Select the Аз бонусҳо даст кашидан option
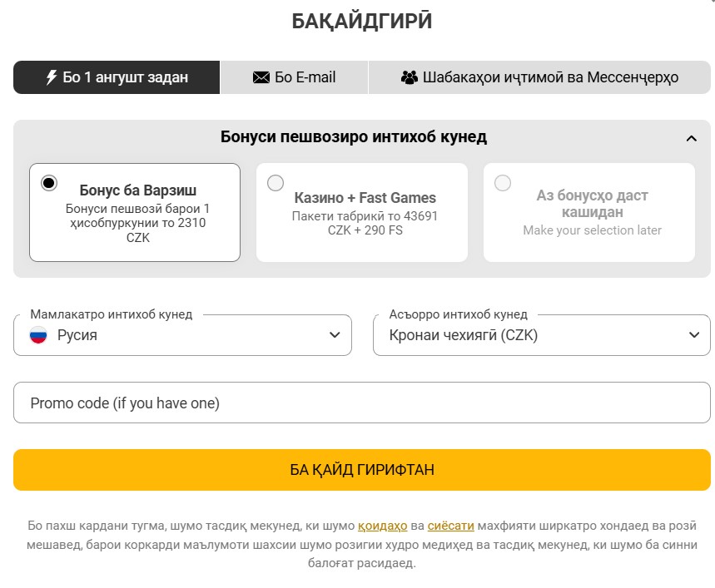Viewport: 715px width, 588px height. (x=502, y=185)
